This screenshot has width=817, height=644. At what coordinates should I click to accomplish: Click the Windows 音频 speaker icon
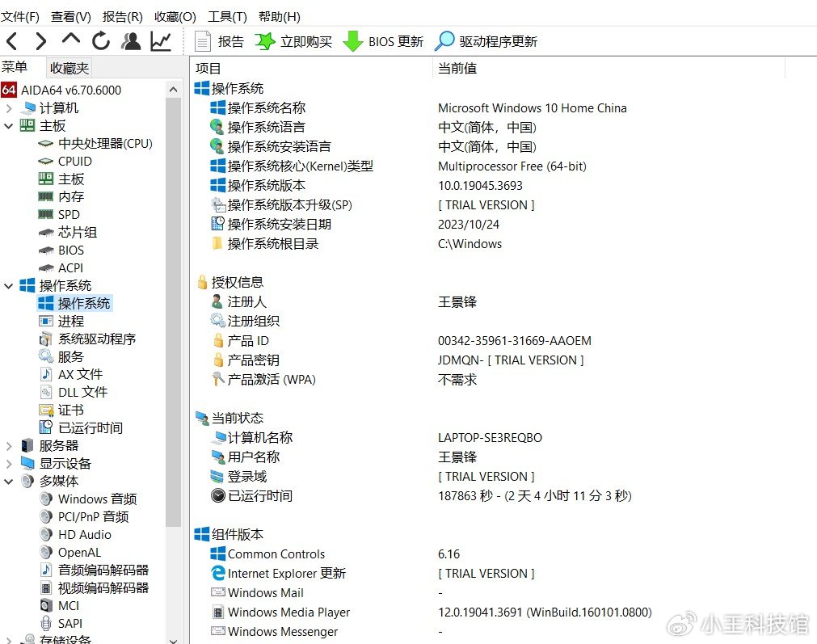pyautogui.click(x=46, y=499)
